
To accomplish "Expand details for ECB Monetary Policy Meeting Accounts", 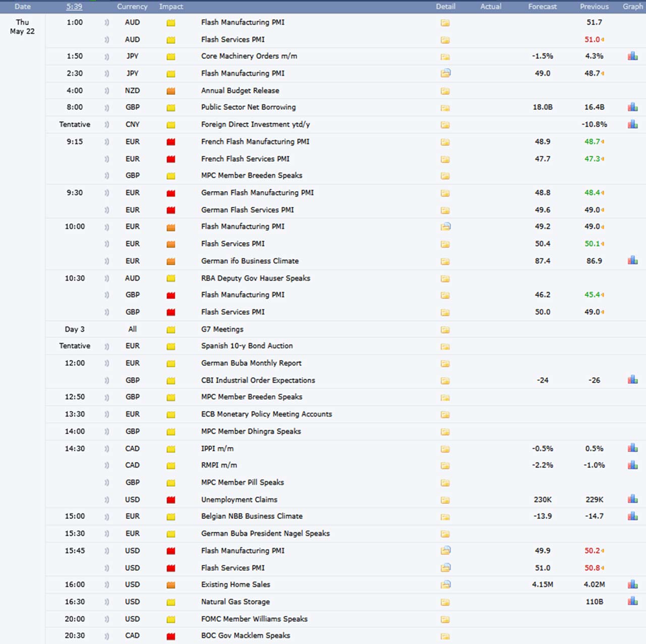I will 445,415.
